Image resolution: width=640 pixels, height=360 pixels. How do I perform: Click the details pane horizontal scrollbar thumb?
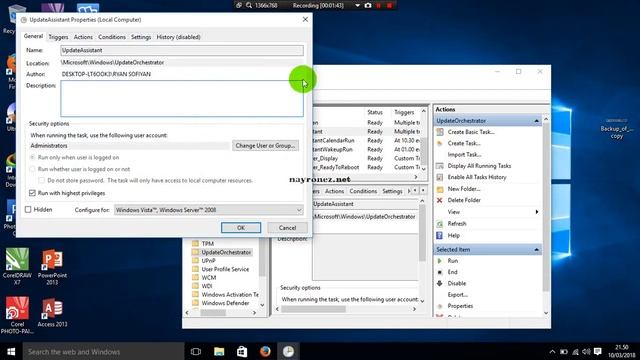[x=313, y=309]
